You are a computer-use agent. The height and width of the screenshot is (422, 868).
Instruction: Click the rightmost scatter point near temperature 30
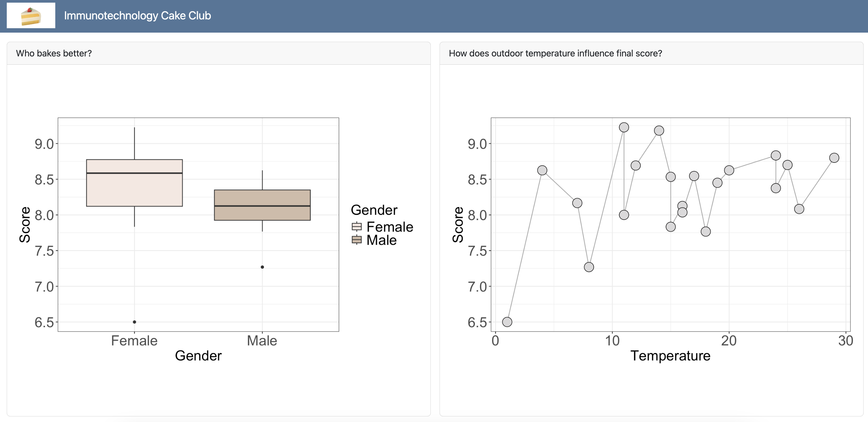pos(834,158)
